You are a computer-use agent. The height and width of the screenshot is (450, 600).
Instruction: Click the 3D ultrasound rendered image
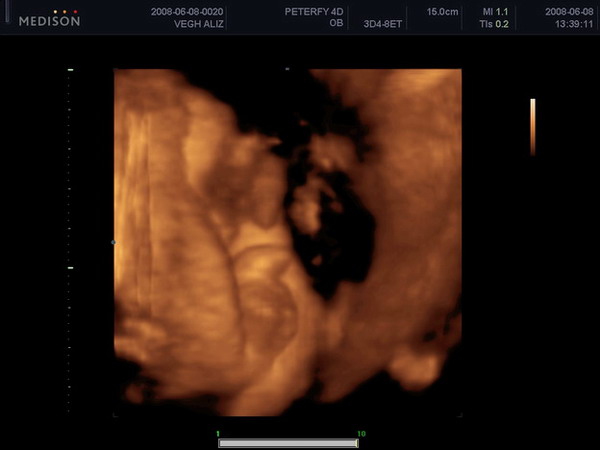pos(288,242)
